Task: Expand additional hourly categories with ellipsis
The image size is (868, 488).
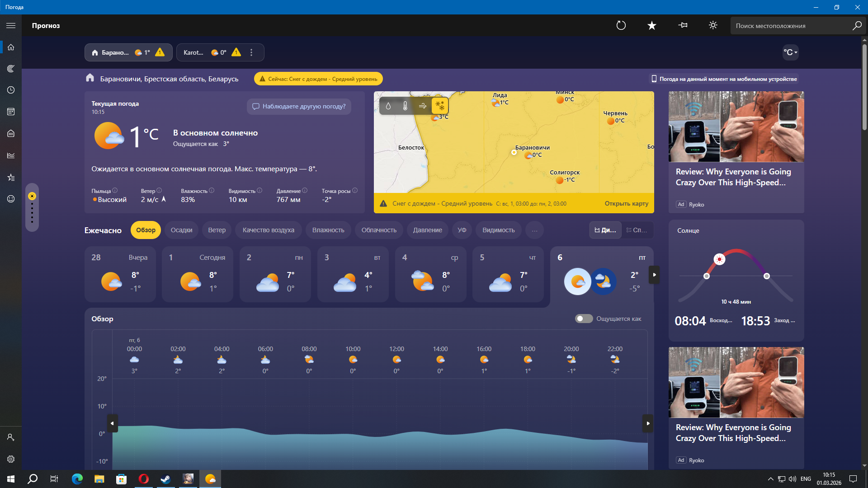Action: click(534, 230)
